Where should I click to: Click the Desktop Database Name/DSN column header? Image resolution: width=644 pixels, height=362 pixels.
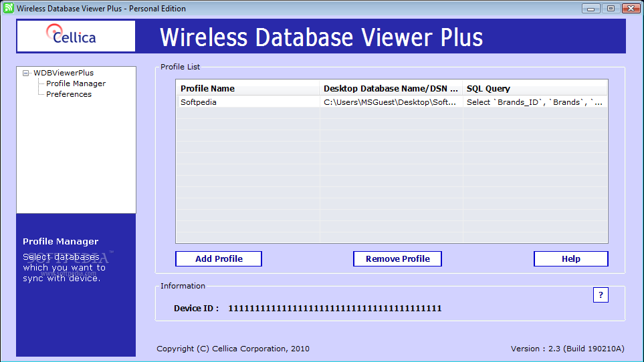pos(391,88)
